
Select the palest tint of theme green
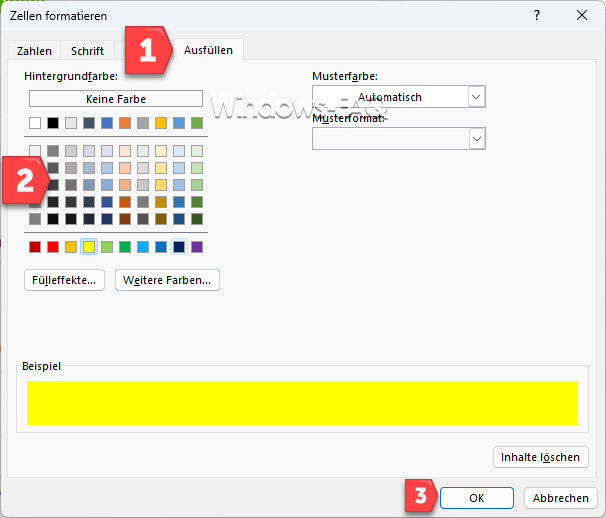click(197, 151)
